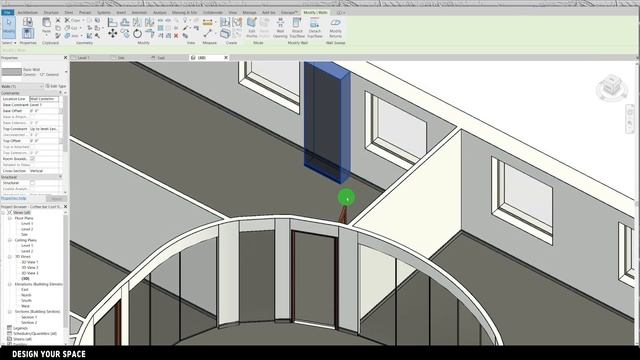Screen dimensions: 640x360
Task: Select the Modify arrow tool
Action: point(9,27)
